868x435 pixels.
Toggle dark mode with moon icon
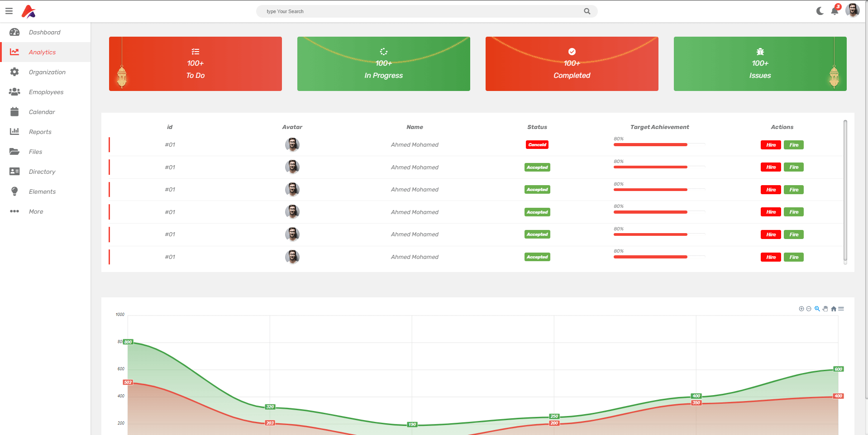820,11
